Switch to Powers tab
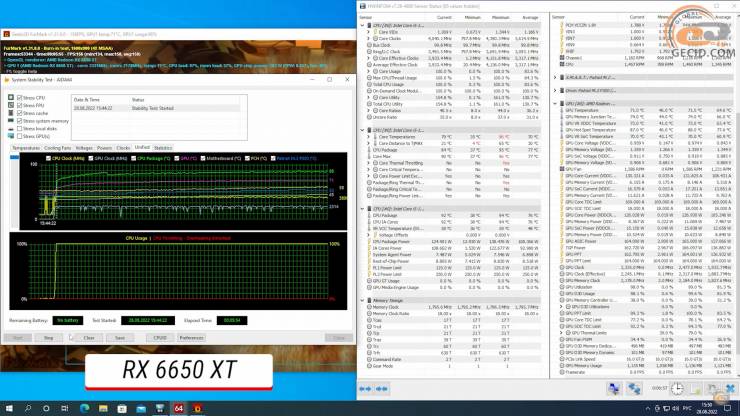 (104, 148)
